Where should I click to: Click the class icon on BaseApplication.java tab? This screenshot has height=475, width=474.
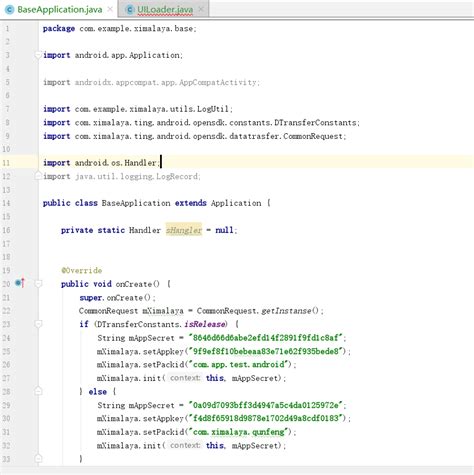coord(9,10)
